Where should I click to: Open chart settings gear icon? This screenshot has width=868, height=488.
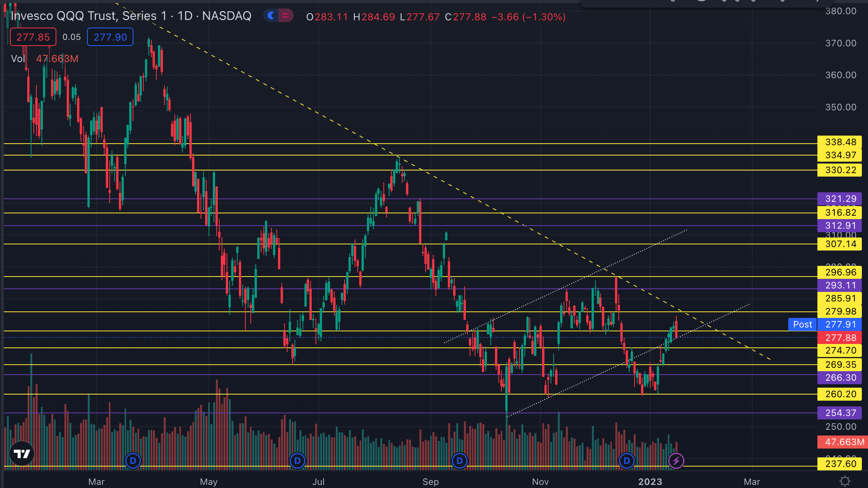(845, 481)
